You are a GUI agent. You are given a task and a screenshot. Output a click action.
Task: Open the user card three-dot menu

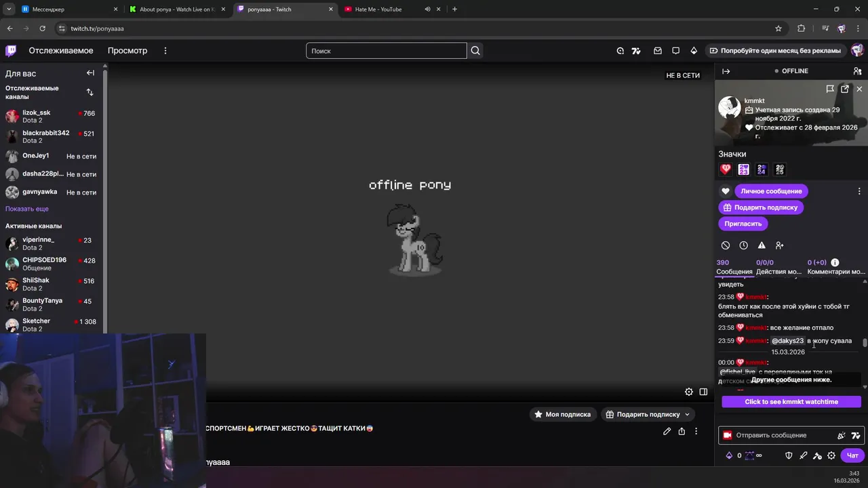(x=859, y=191)
